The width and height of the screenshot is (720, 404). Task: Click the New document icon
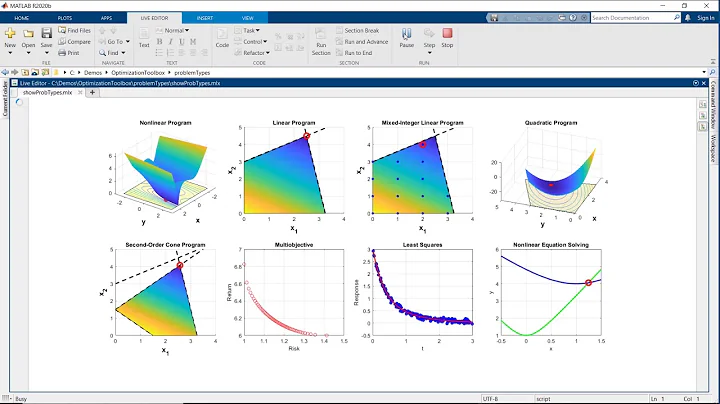point(10,33)
